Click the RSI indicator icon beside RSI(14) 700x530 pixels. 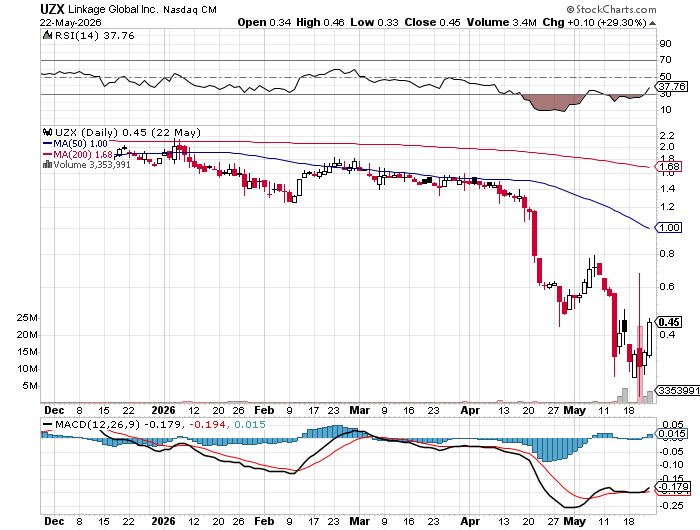pyautogui.click(x=47, y=35)
